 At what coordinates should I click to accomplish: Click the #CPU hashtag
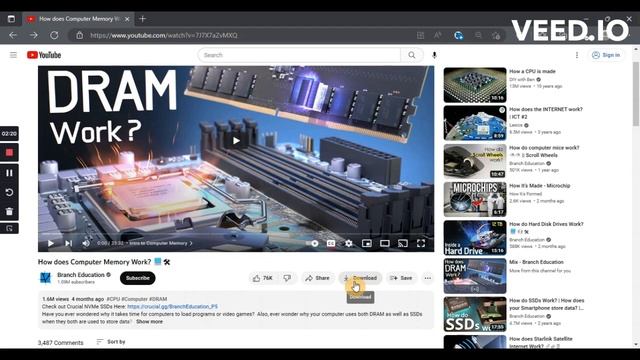113,299
